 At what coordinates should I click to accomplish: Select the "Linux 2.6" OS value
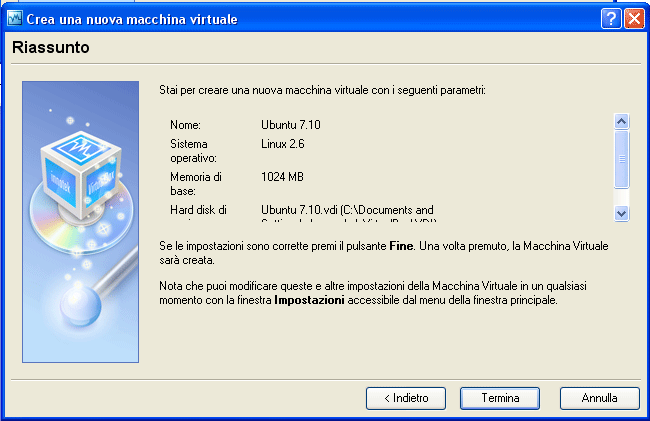283,144
